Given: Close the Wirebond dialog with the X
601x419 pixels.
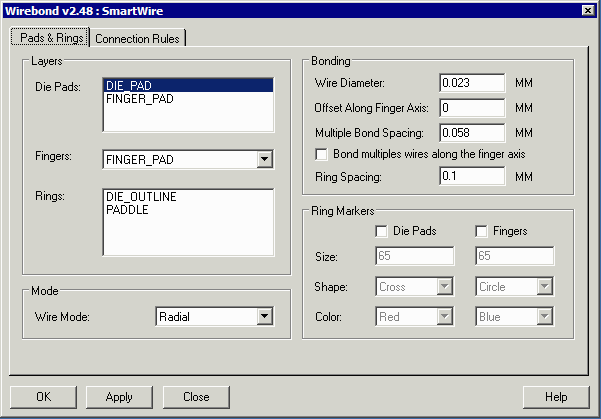Looking at the screenshot, I should (588, 10).
